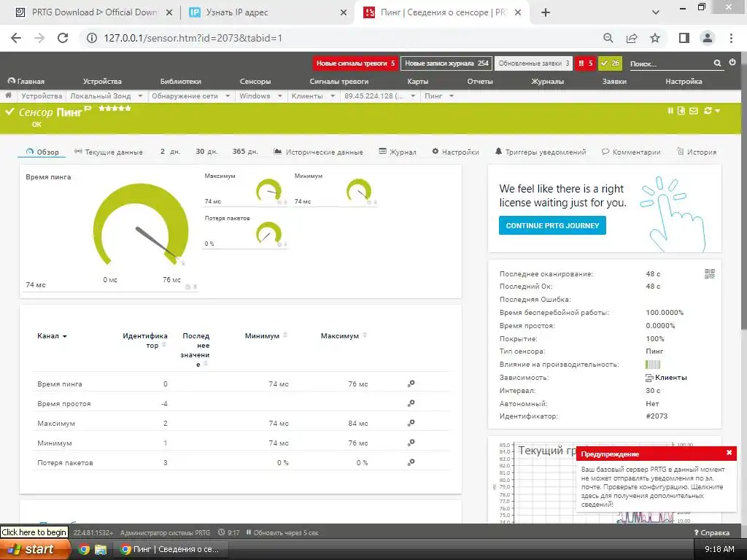Open the Chrome profile avatar
This screenshot has height=560, width=747.
pos(708,38)
